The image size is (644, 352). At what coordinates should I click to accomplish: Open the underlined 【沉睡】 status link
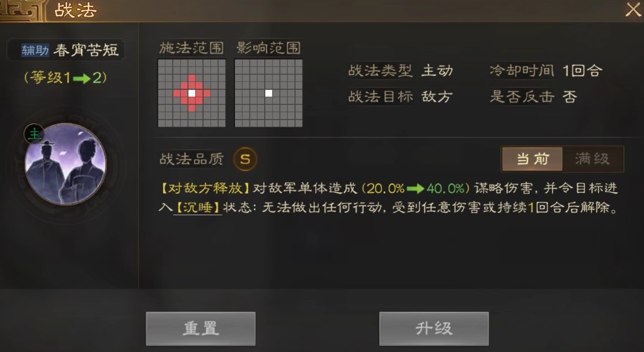tap(197, 207)
